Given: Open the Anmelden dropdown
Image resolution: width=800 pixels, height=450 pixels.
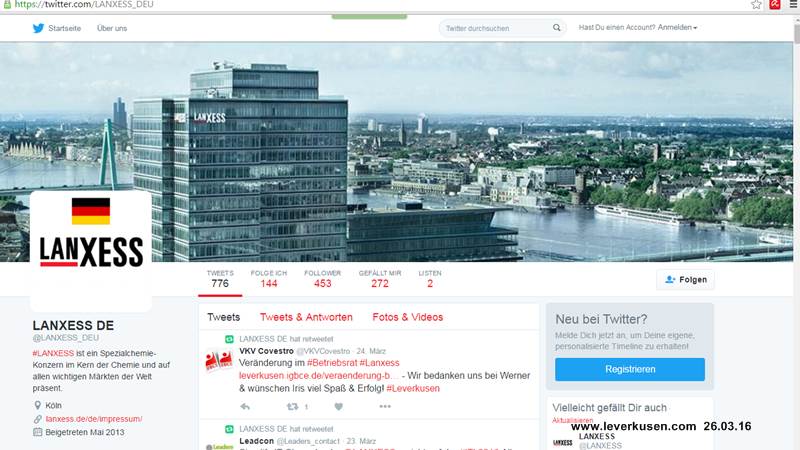Looking at the screenshot, I should (x=677, y=28).
